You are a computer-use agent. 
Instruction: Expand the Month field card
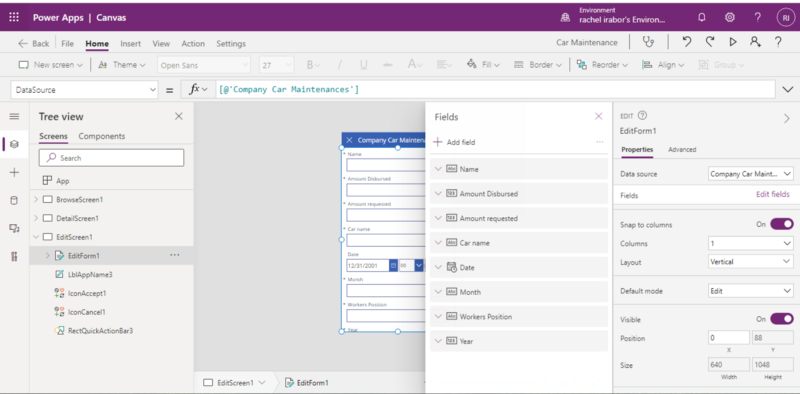click(x=438, y=291)
